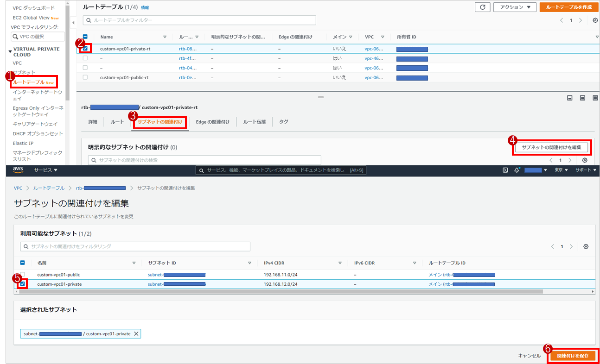Click the AWS logo
Viewport: 600px width, 364px height.
point(19,170)
